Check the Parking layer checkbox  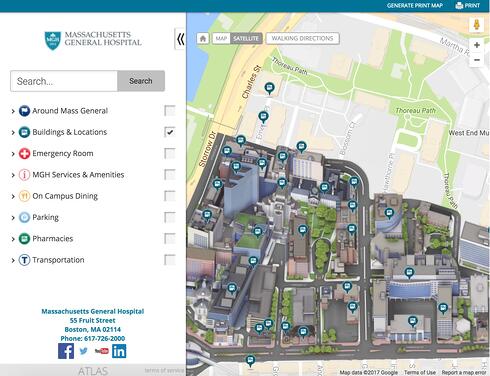click(170, 217)
